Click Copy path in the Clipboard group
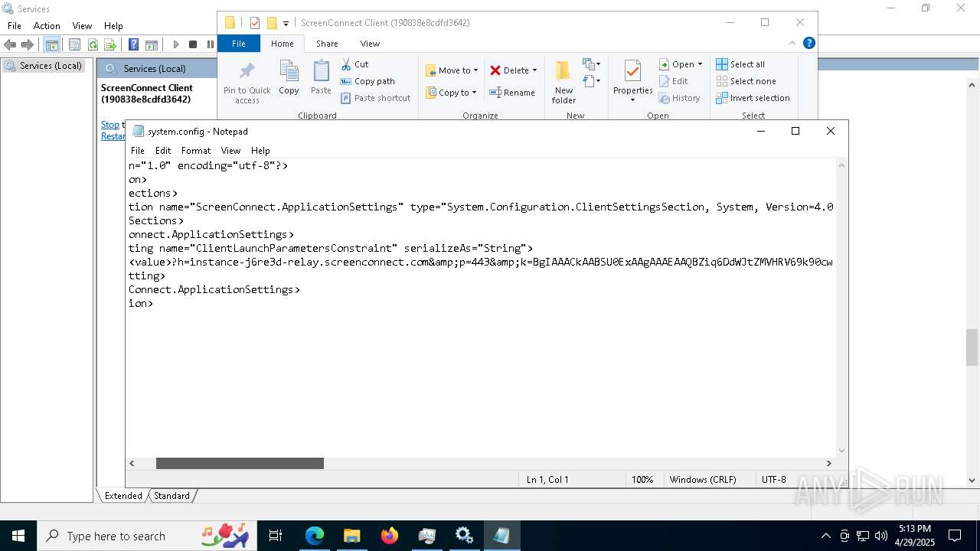Viewport: 980px width, 551px height. (x=367, y=81)
